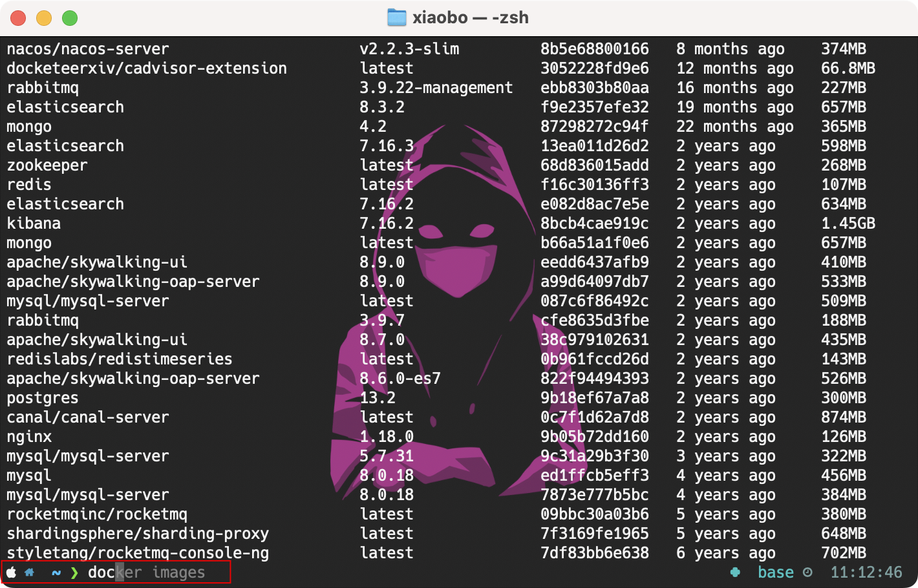Click the tilde directory symbol in prompt
This screenshot has width=918, height=588.
pyautogui.click(x=56, y=572)
